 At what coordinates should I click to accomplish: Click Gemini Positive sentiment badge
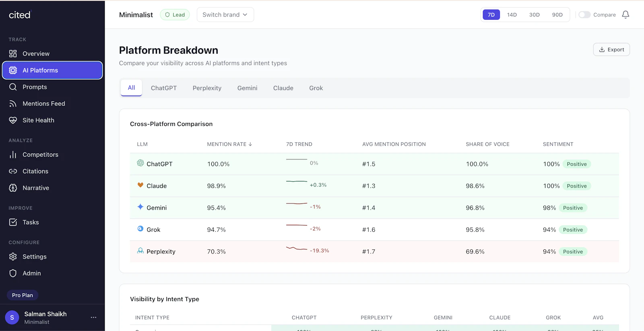coord(573,208)
